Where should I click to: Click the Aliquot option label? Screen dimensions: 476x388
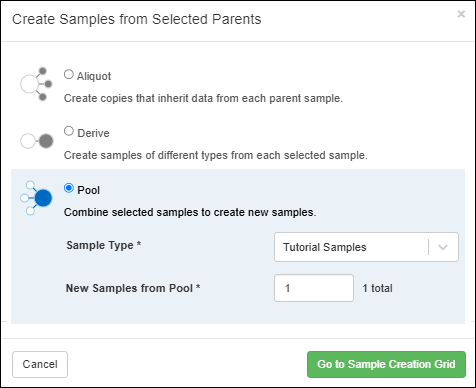pos(94,76)
